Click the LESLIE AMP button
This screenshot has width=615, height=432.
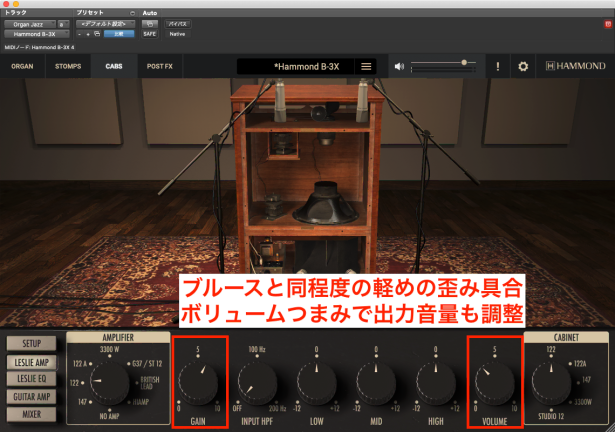point(30,361)
